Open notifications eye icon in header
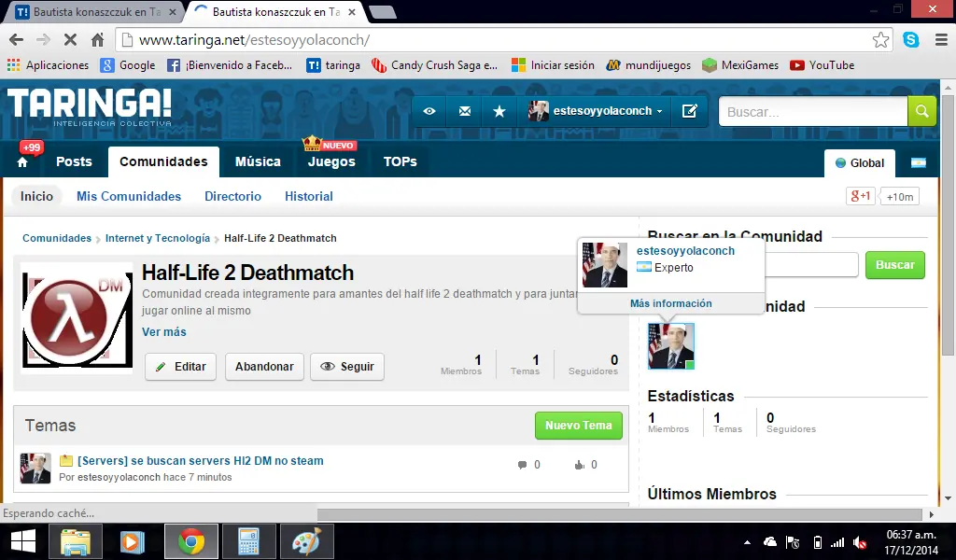The image size is (956, 560). pyautogui.click(x=429, y=111)
